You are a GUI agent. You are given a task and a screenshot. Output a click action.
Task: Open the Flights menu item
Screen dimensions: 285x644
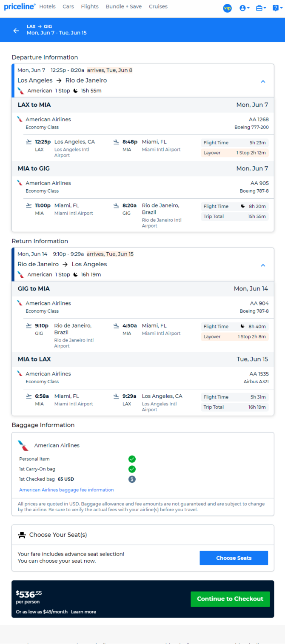pos(89,7)
